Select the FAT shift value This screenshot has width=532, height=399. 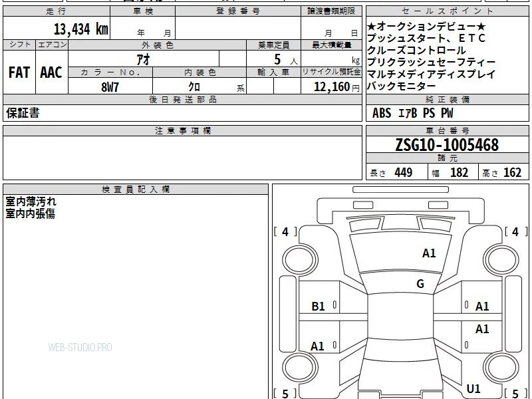19,72
